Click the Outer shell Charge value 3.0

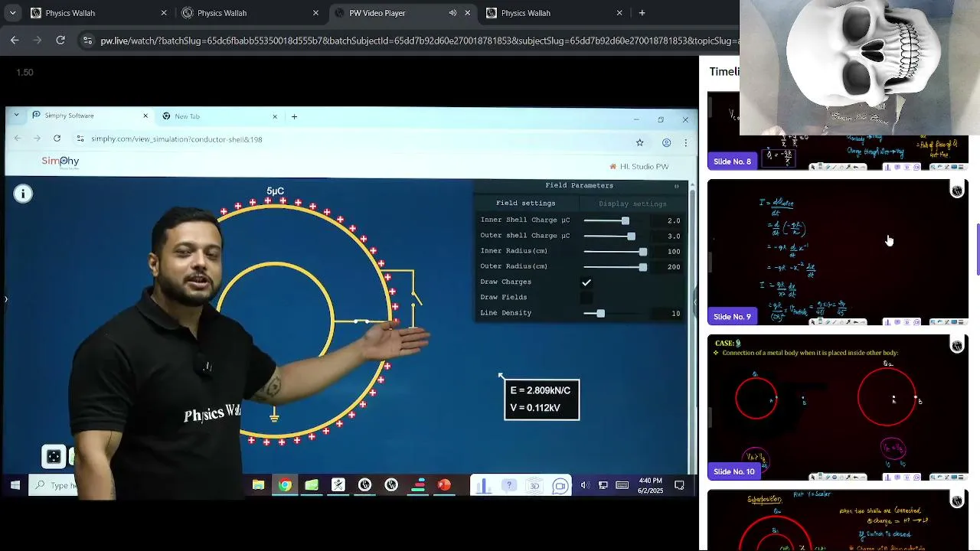click(668, 236)
